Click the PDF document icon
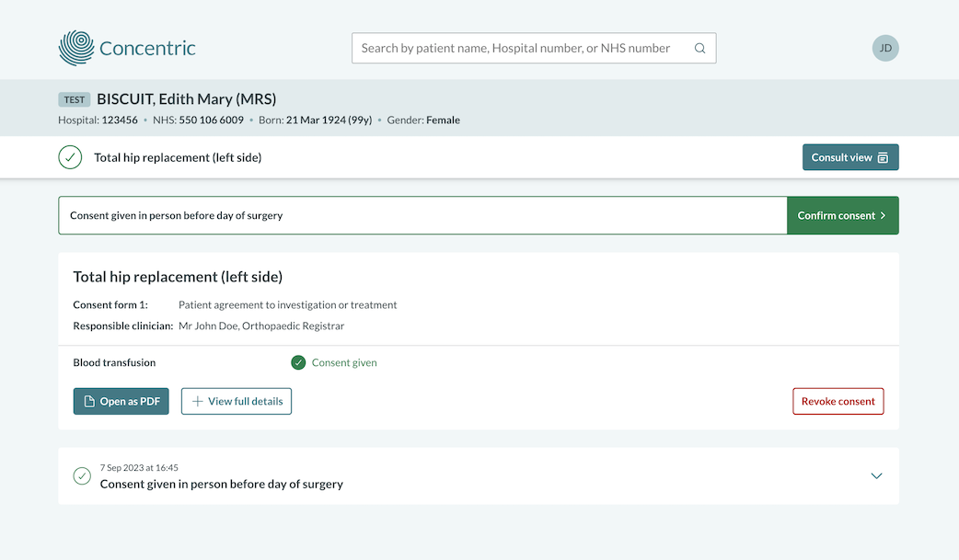The width and height of the screenshot is (959, 560). (89, 402)
